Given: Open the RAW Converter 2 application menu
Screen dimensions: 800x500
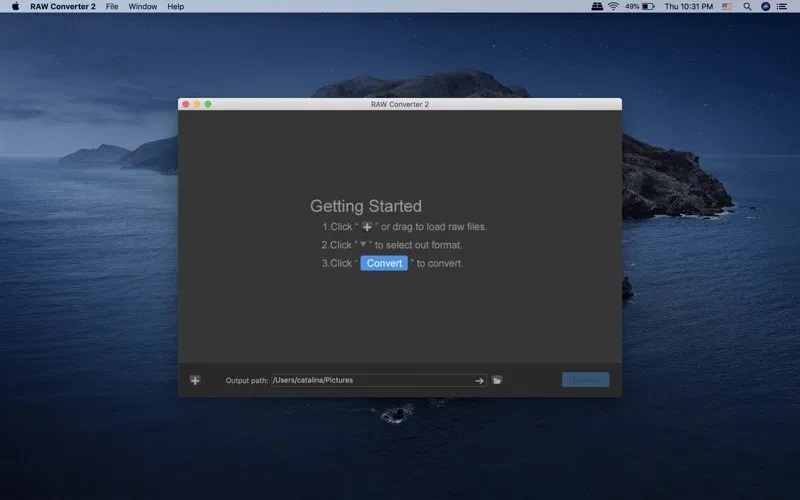Looking at the screenshot, I should (x=63, y=6).
